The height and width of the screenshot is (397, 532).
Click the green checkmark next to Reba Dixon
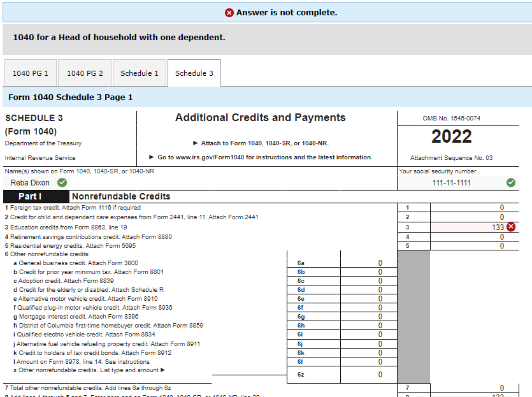pyautogui.click(x=62, y=182)
